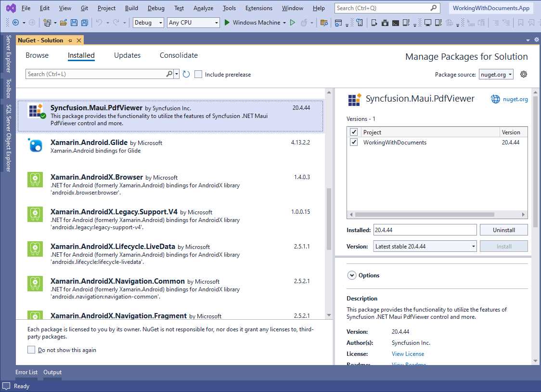Click the Save single-disk icon

click(74, 23)
